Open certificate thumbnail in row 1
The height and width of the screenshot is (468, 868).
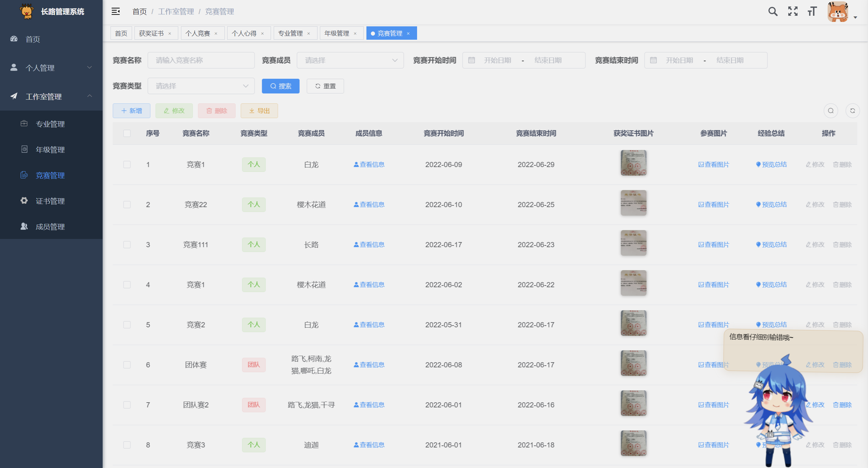(x=633, y=163)
